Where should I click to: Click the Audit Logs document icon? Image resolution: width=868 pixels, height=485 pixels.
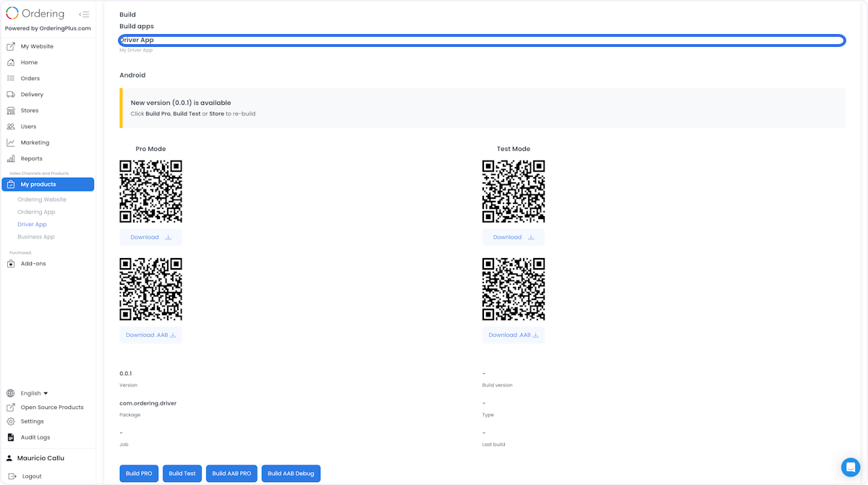coord(11,437)
